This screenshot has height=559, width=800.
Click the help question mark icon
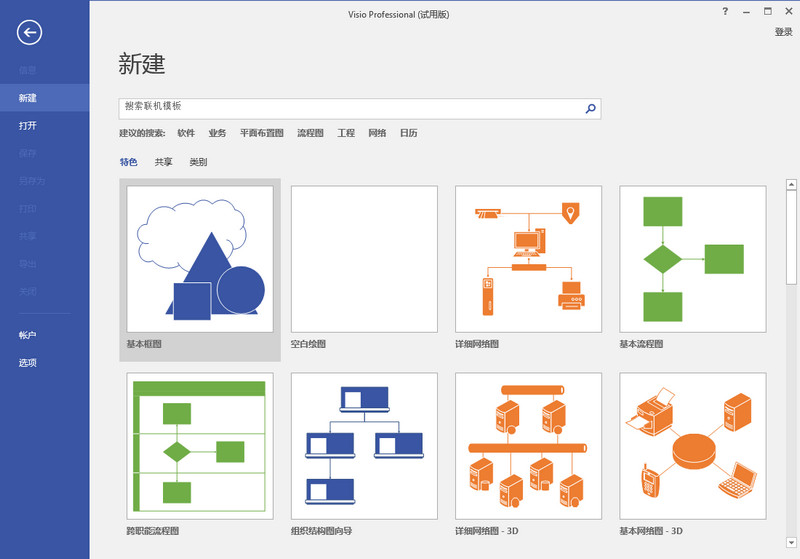pos(724,10)
